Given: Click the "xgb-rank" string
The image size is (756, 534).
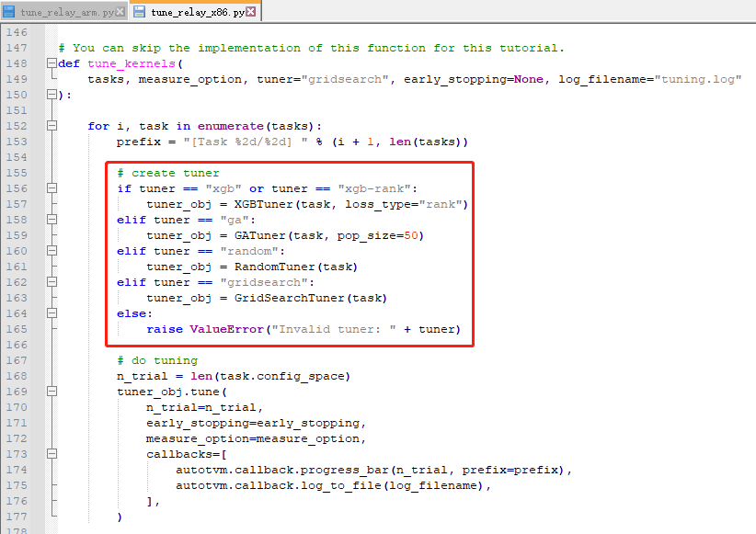Looking at the screenshot, I should [x=374, y=188].
